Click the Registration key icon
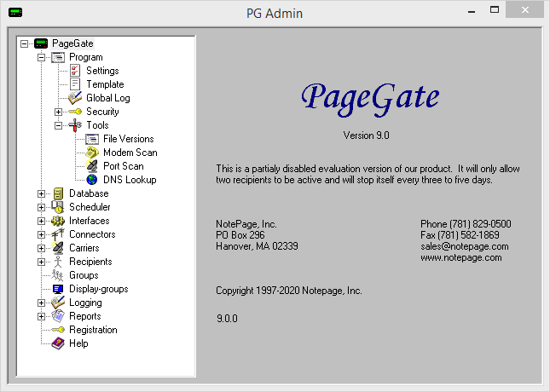The image size is (550, 392). (x=58, y=330)
